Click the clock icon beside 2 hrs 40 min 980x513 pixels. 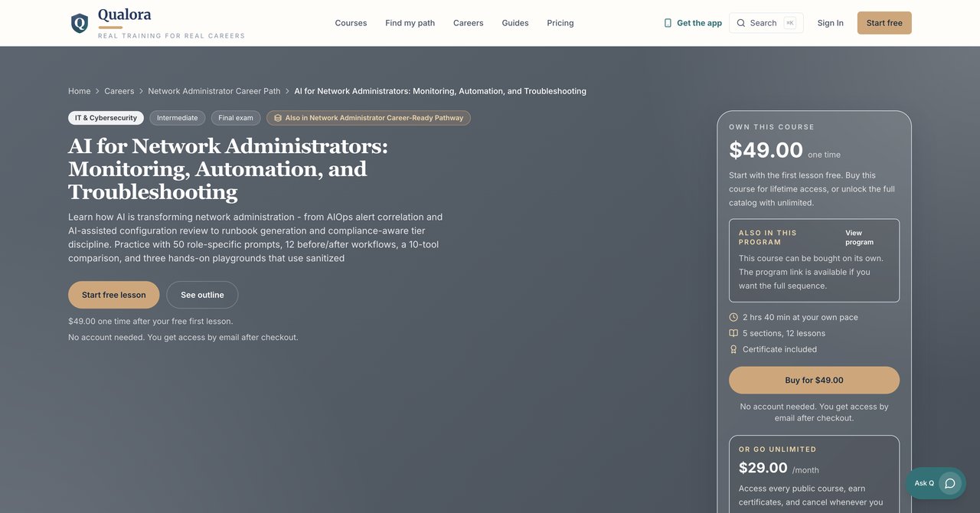coord(733,317)
